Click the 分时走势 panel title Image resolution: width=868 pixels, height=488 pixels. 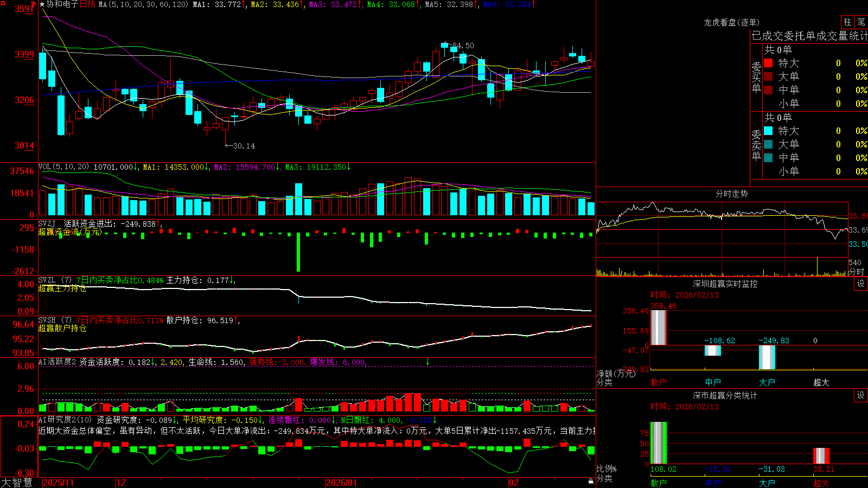point(731,194)
